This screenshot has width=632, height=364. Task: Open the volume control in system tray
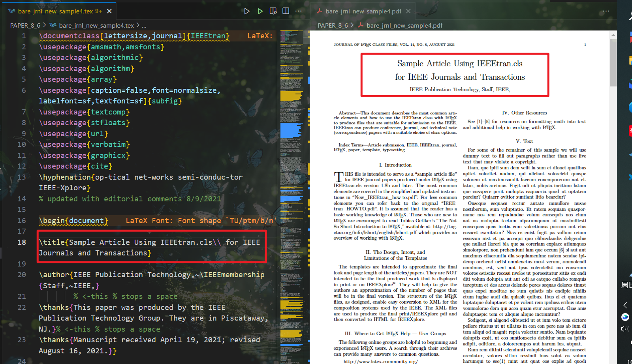point(625,329)
